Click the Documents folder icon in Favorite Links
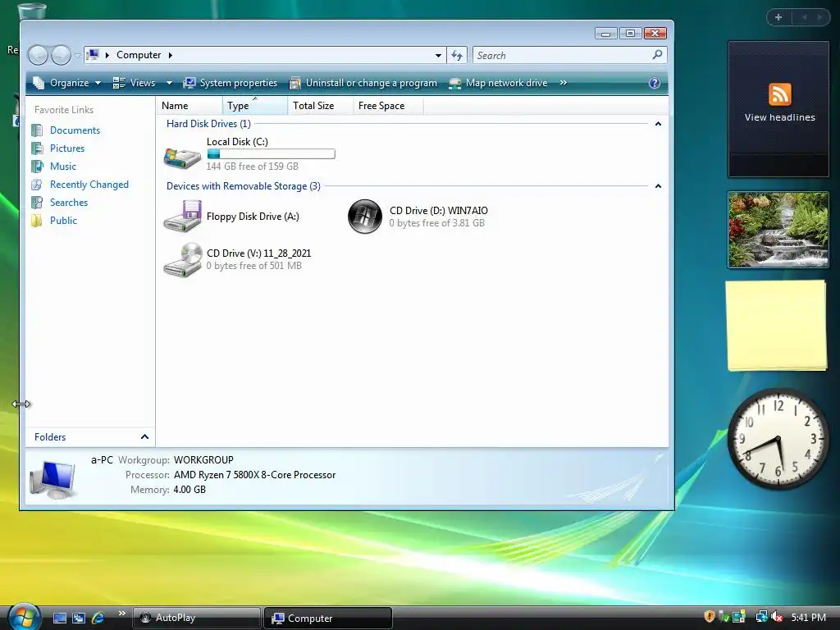This screenshot has height=630, width=840. (x=37, y=130)
